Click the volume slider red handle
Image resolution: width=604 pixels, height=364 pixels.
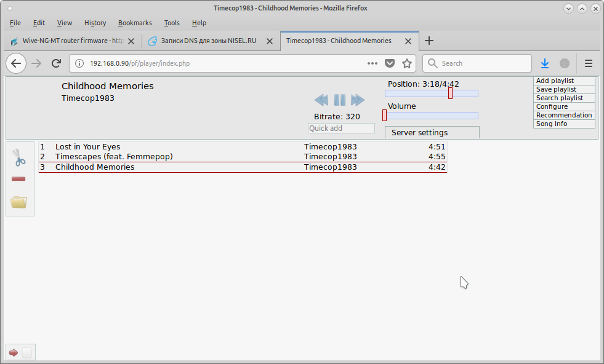click(x=384, y=116)
